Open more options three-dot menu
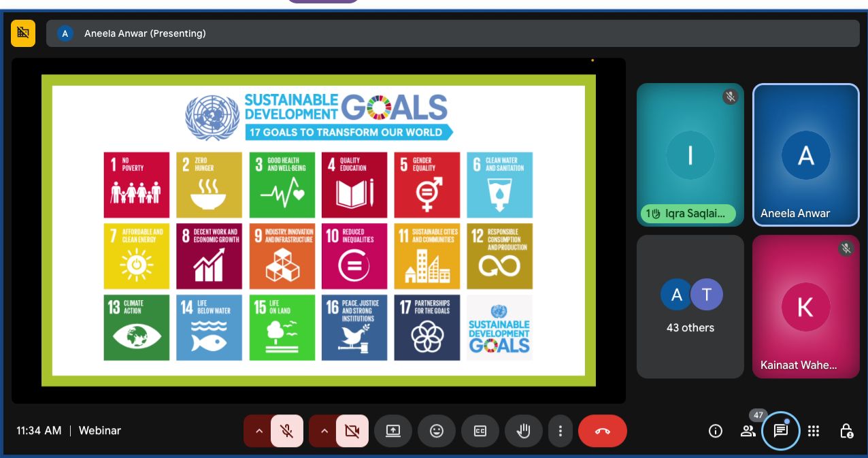This screenshot has width=868, height=458. coord(560,431)
